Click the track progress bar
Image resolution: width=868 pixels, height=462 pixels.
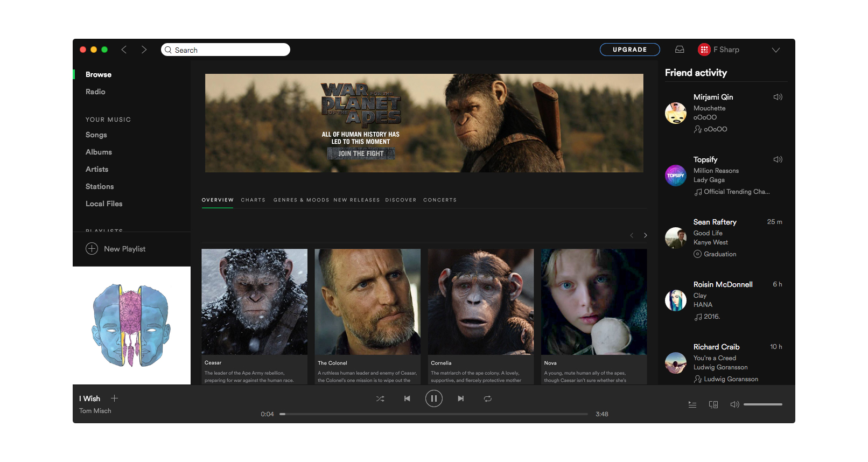click(433, 414)
